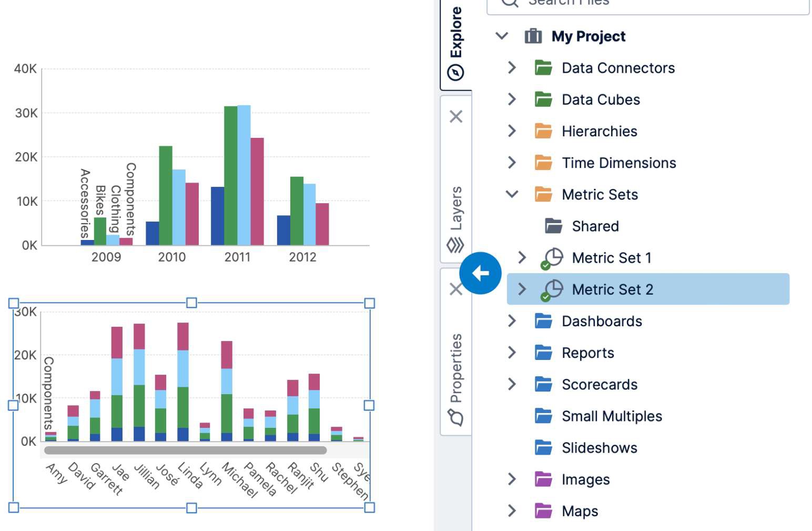Click the horizontal scrollbar under the stacked chart
812x531 pixels.
click(x=186, y=450)
